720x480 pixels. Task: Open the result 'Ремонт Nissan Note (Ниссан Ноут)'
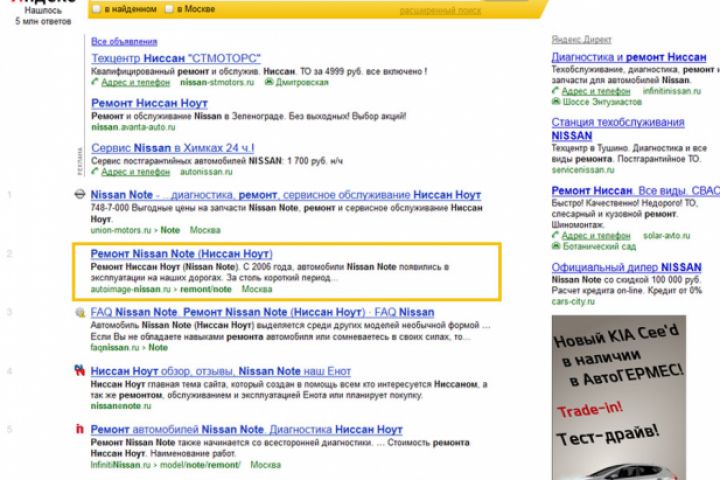pyautogui.click(x=181, y=254)
